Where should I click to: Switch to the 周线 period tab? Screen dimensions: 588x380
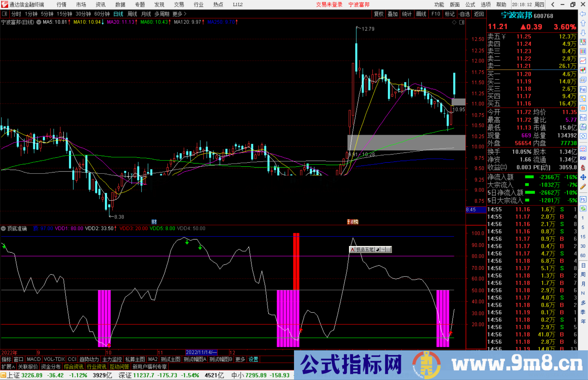pyautogui.click(x=132, y=14)
